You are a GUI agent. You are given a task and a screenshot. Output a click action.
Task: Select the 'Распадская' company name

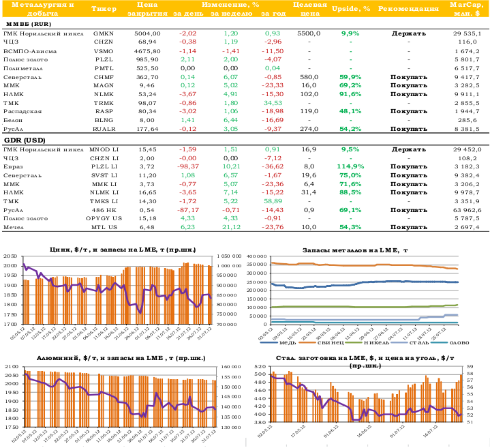click(22, 111)
